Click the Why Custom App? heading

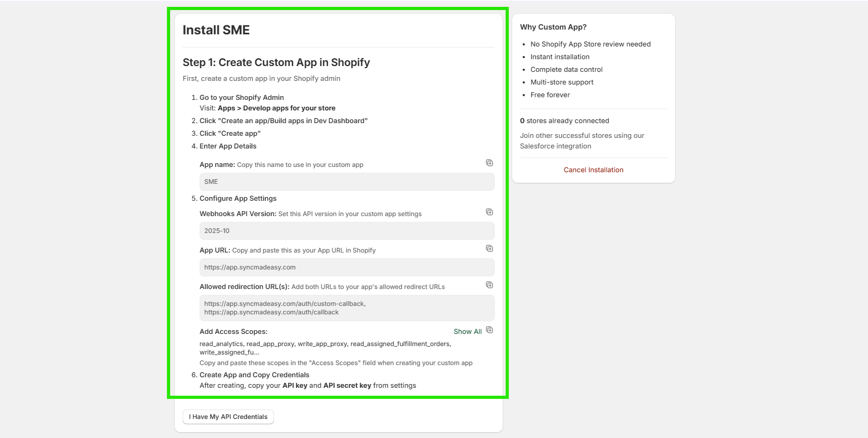click(x=553, y=27)
